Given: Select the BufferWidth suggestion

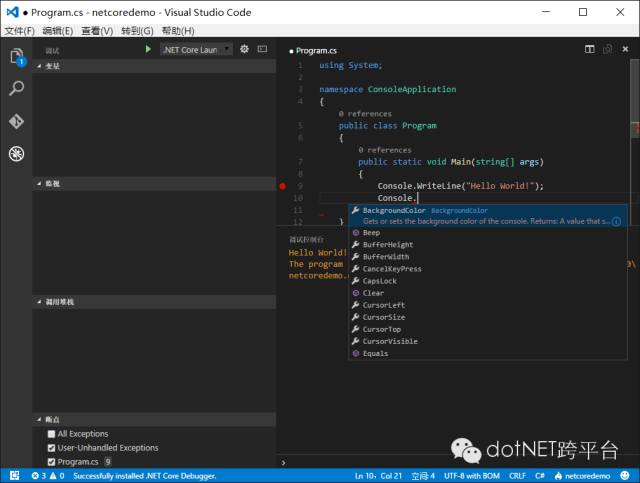Looking at the screenshot, I should (487, 257).
